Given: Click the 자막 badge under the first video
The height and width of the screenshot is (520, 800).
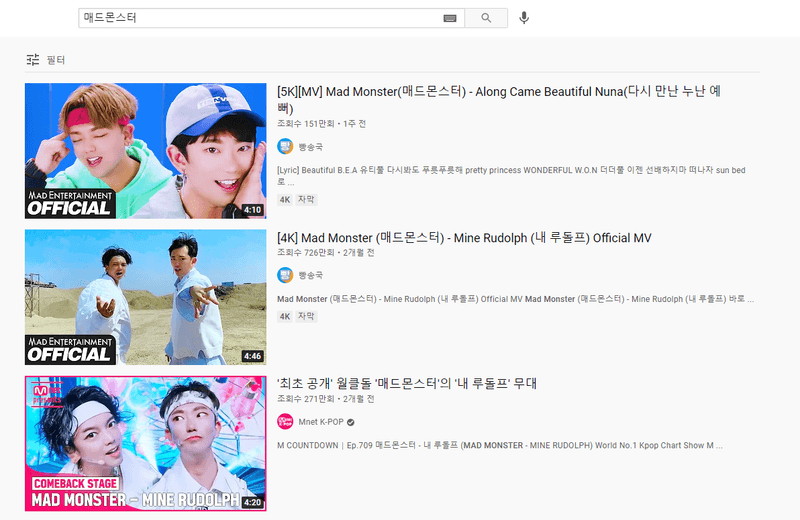Looking at the screenshot, I should pyautogui.click(x=306, y=200).
